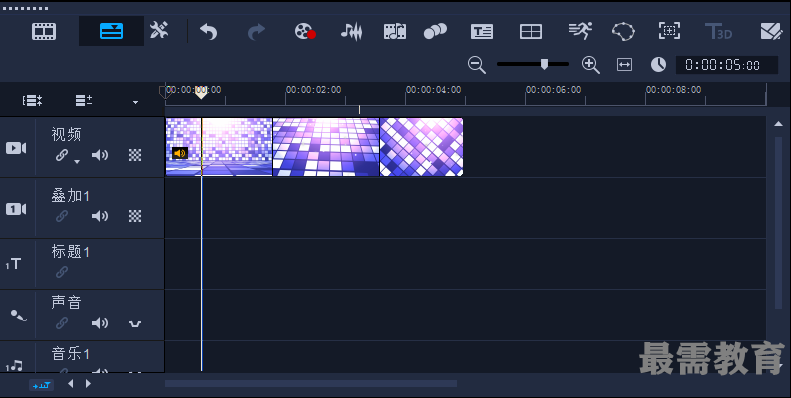Click the 声音 track label

click(66, 302)
